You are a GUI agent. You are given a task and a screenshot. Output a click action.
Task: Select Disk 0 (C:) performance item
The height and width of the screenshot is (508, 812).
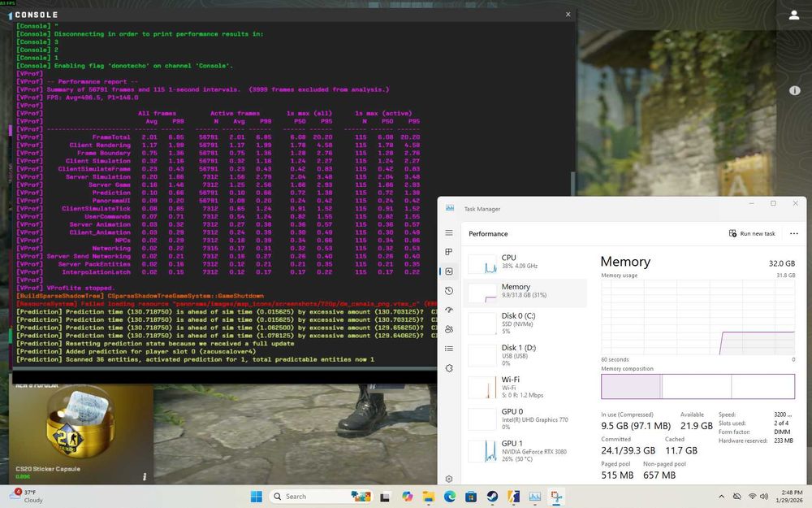click(525, 323)
